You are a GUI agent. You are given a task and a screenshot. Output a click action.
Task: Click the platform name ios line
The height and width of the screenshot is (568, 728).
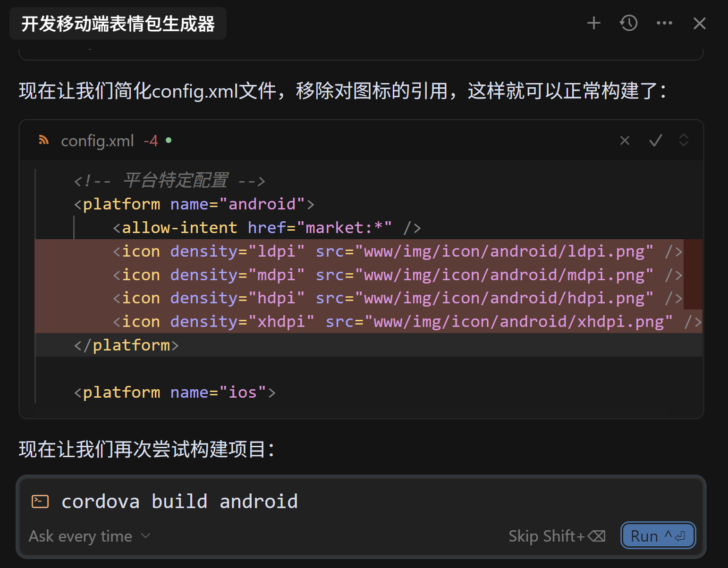[175, 392]
